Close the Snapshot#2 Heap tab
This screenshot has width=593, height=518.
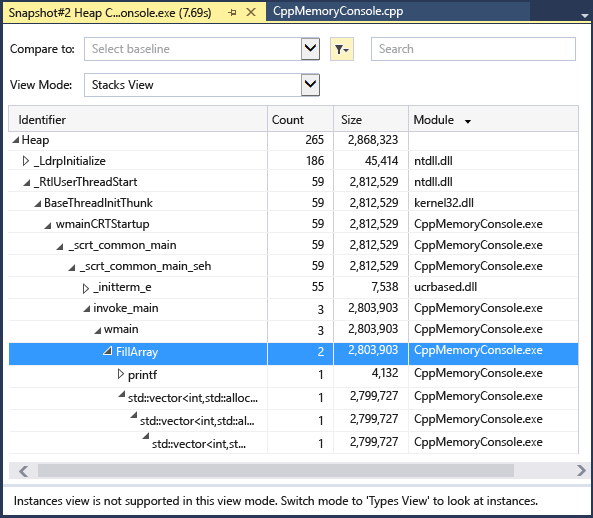(x=251, y=12)
